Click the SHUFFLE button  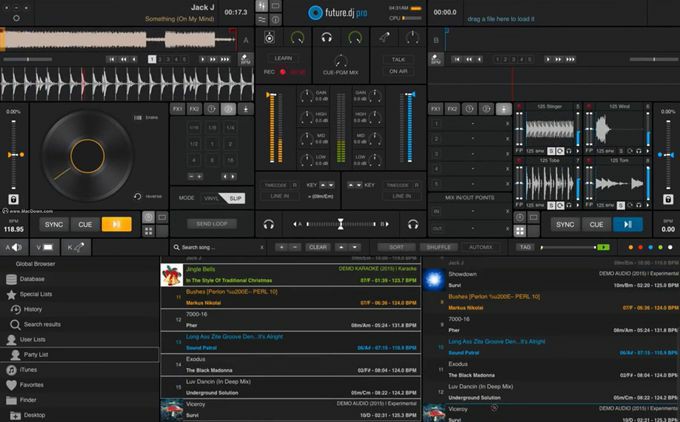tap(438, 247)
